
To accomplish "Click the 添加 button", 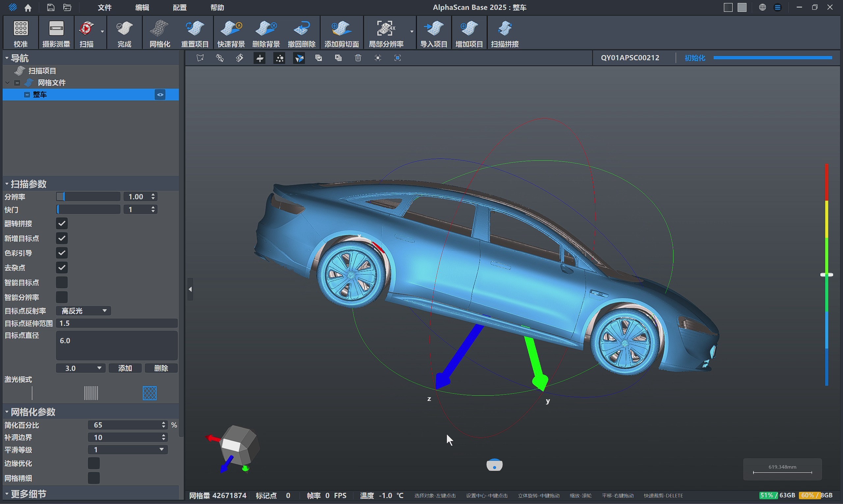I will tap(125, 368).
